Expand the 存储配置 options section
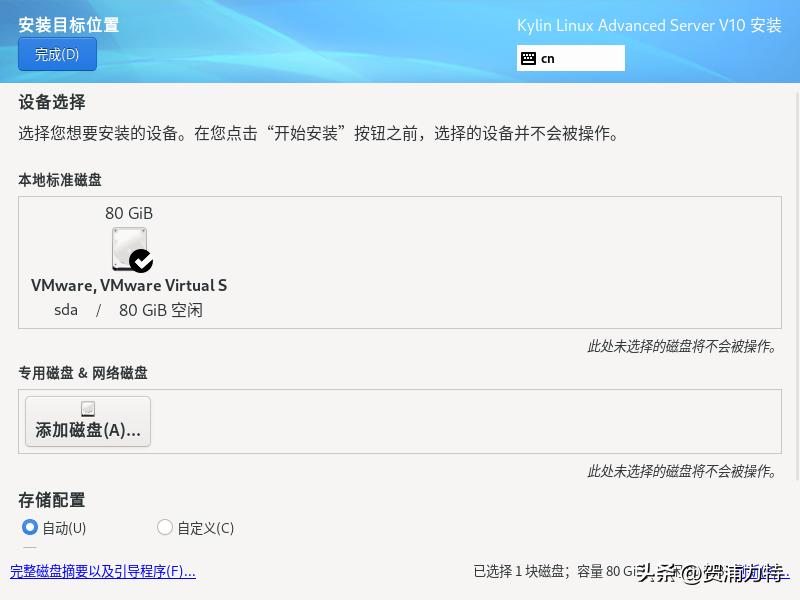This screenshot has width=800, height=600. pos(51,500)
